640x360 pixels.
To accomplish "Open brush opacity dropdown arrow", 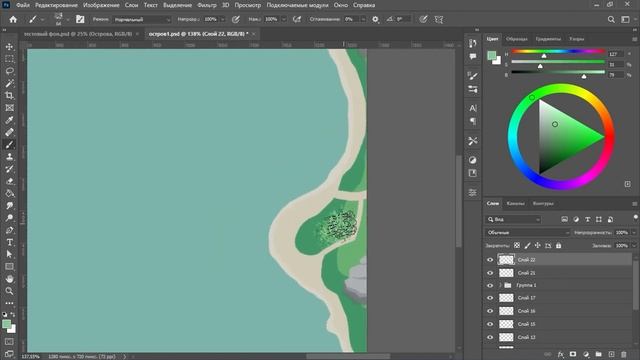I will pos(223,19).
